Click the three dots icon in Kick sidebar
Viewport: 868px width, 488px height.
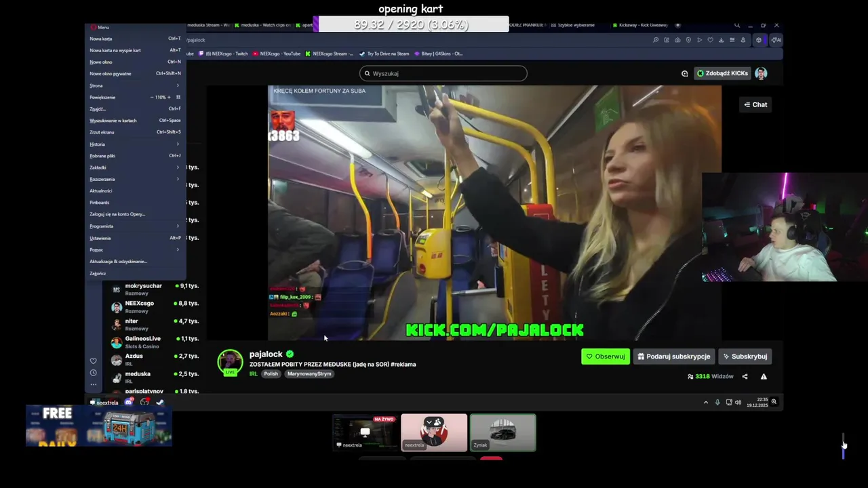(x=94, y=384)
